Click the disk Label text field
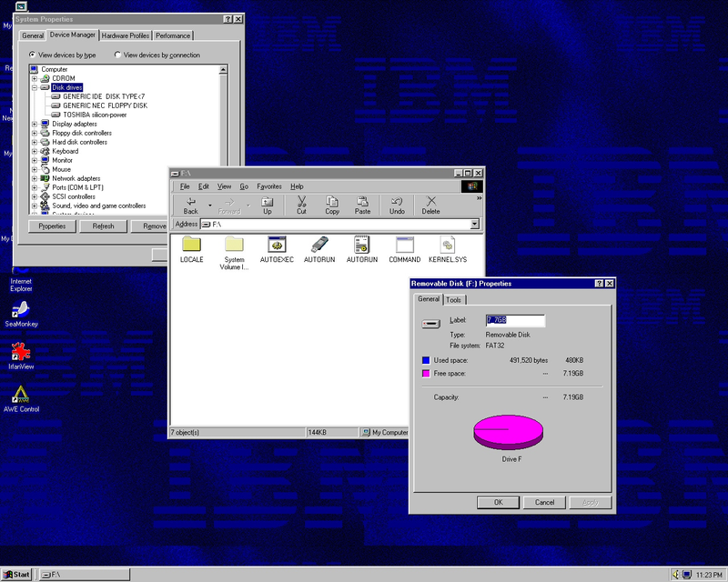728x582 pixels. 515,320
